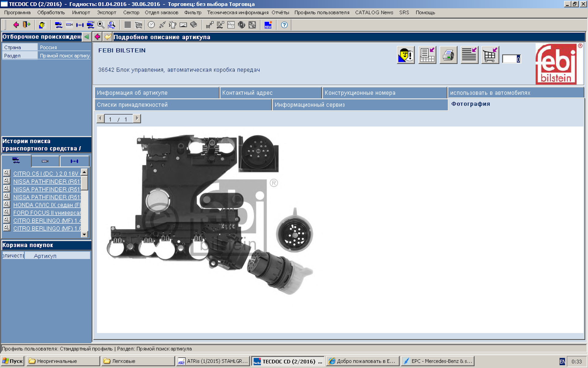This screenshot has width=588, height=368.
Task: Open the Программа menu
Action: pos(17,13)
